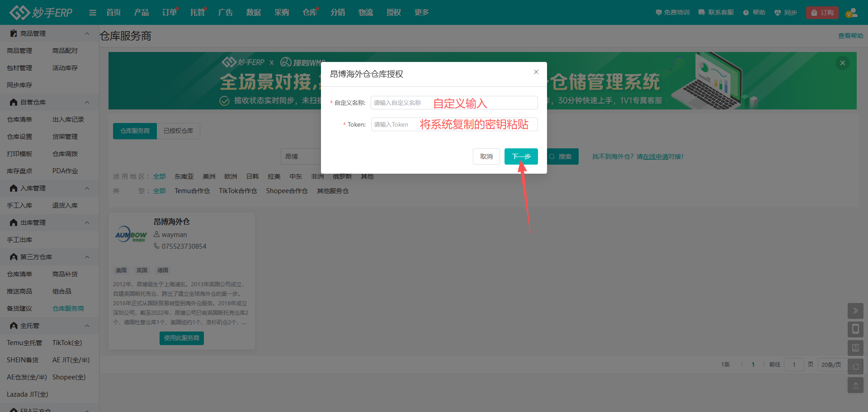Viewport: 868px width, 412px height.
Task: Click the 帮助 question mark icon
Action: tap(746, 13)
